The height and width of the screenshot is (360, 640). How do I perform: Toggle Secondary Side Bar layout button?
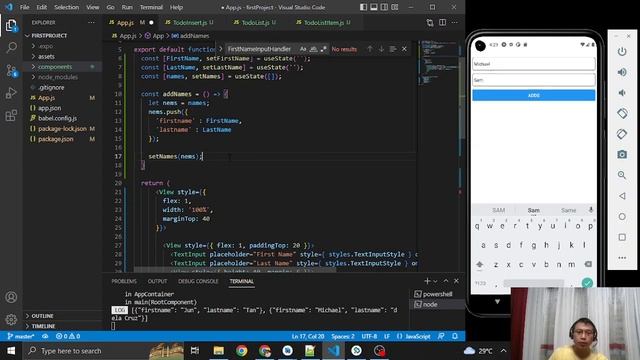[x=384, y=7]
